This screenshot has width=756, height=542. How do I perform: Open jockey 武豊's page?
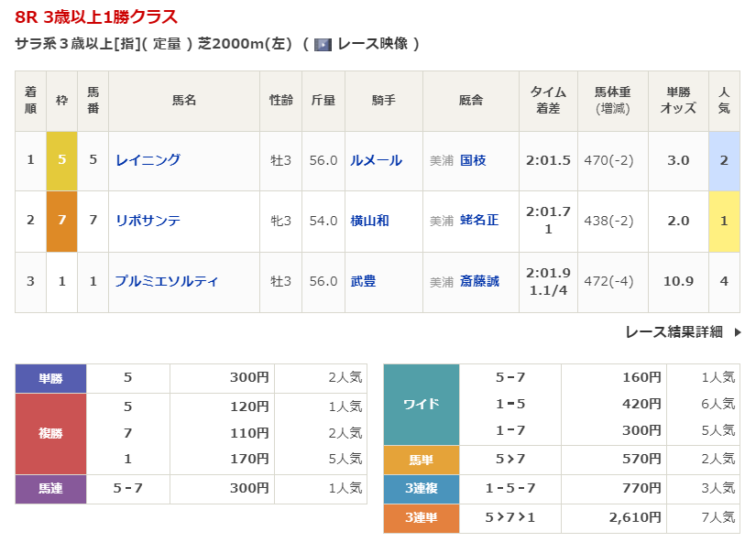[363, 281]
